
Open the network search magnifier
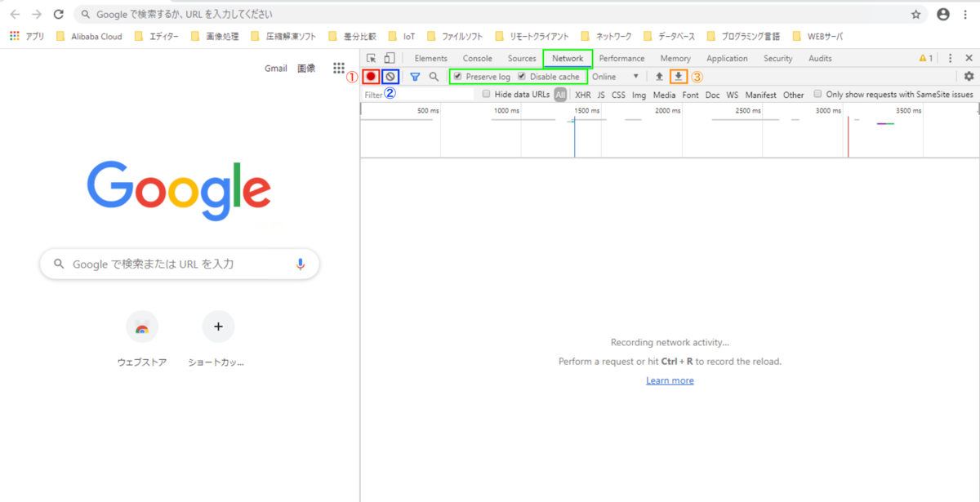pyautogui.click(x=434, y=77)
